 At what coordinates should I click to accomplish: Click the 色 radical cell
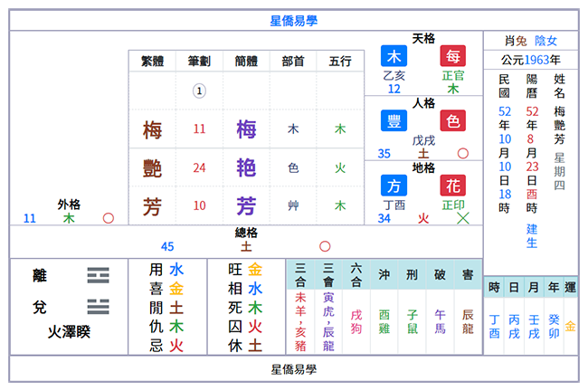293,167
